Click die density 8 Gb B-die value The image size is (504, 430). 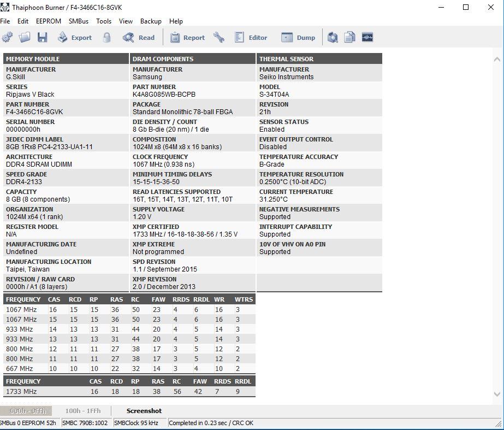coord(171,129)
